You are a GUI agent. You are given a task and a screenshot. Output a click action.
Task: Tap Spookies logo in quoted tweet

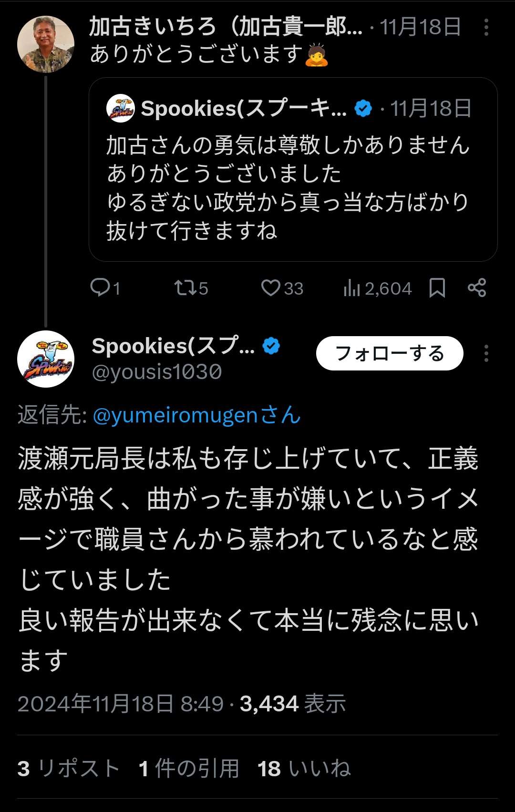pos(120,109)
